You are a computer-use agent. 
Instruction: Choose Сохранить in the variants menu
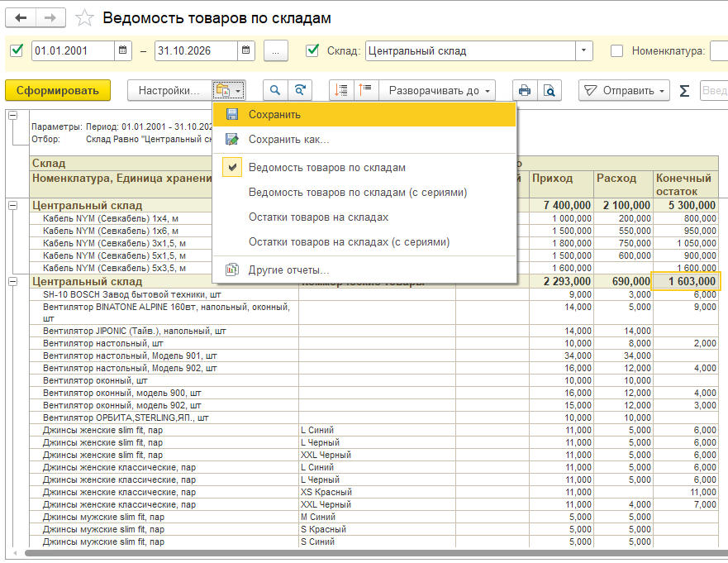[364, 114]
